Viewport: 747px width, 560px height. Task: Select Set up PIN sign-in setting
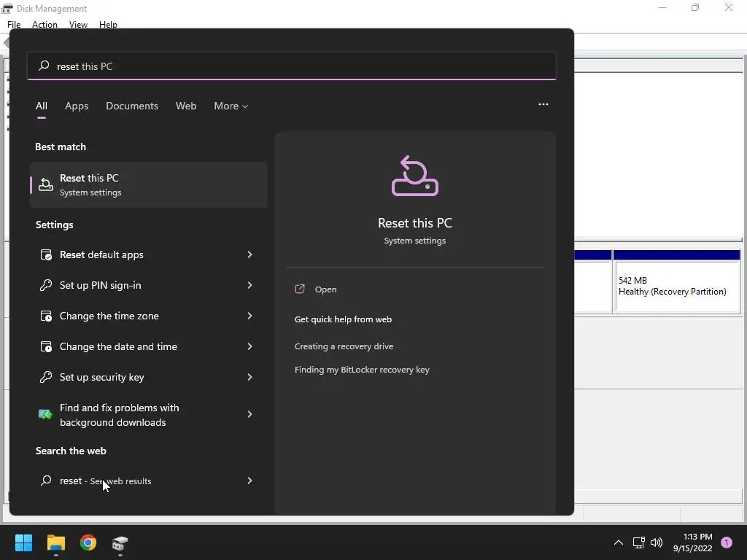coord(148,285)
